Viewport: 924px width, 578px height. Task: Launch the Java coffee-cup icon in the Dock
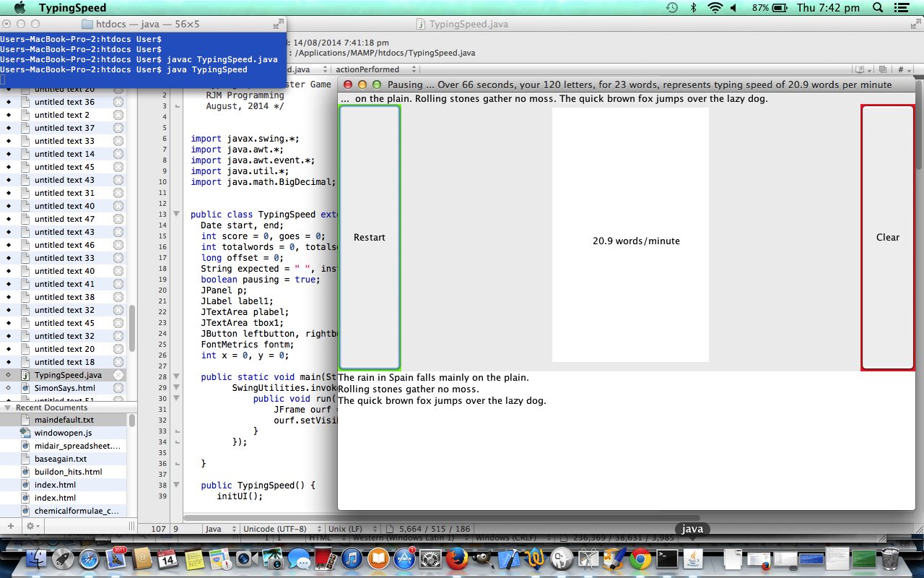click(692, 558)
